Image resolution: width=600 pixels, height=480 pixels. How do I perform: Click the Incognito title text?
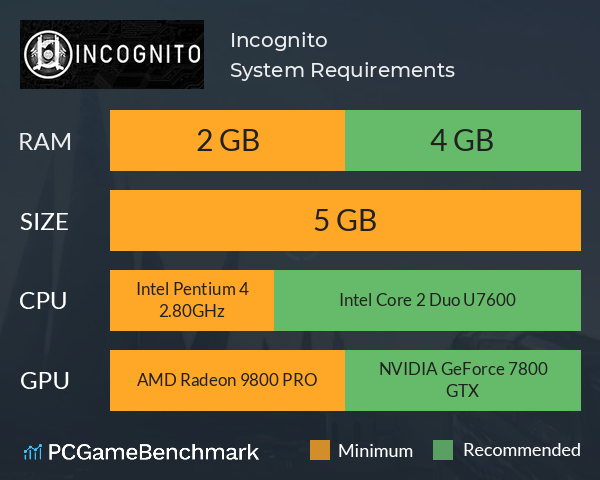[279, 41]
